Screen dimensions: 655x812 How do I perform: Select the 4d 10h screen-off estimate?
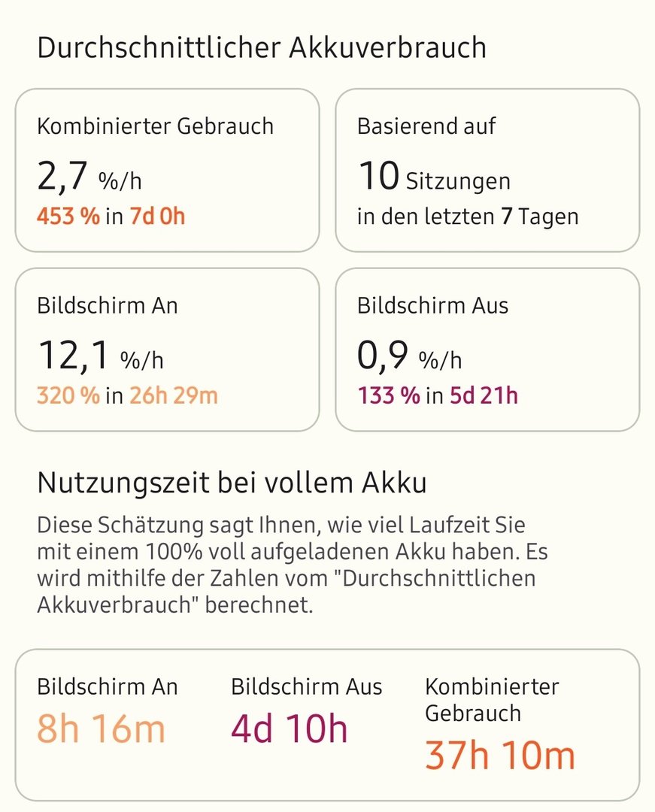[290, 729]
